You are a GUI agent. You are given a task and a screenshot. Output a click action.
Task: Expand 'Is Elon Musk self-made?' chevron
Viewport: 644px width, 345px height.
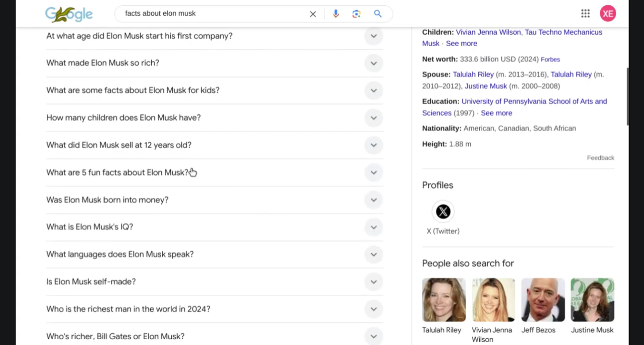(x=373, y=282)
